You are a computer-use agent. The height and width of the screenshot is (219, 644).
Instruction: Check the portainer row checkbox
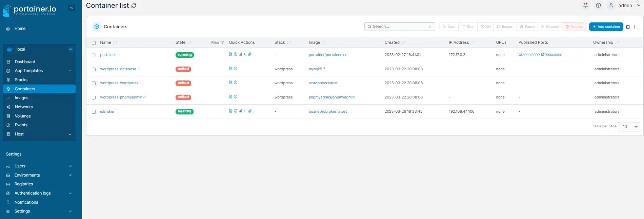[x=94, y=55]
